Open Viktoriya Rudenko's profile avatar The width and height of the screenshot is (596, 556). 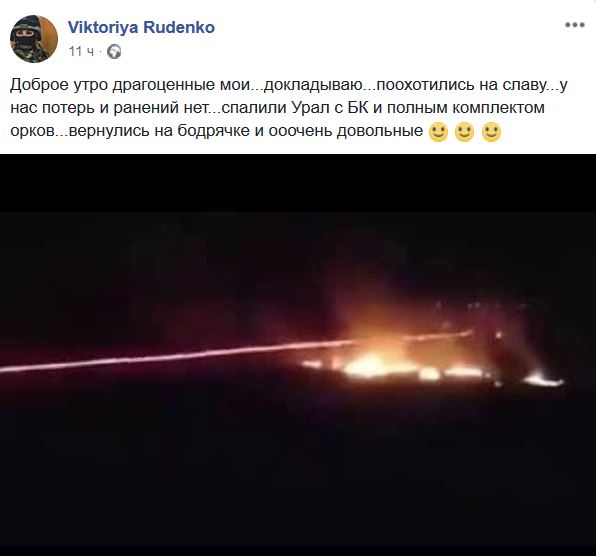point(34,39)
